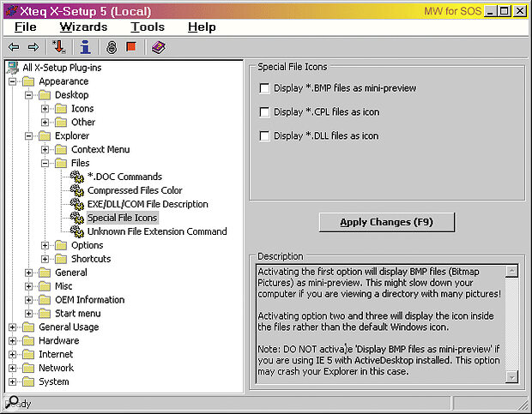Click the All X-Setup Plug-ins computer icon
Image resolution: width=532 pixels, height=414 pixels.
pos(13,68)
